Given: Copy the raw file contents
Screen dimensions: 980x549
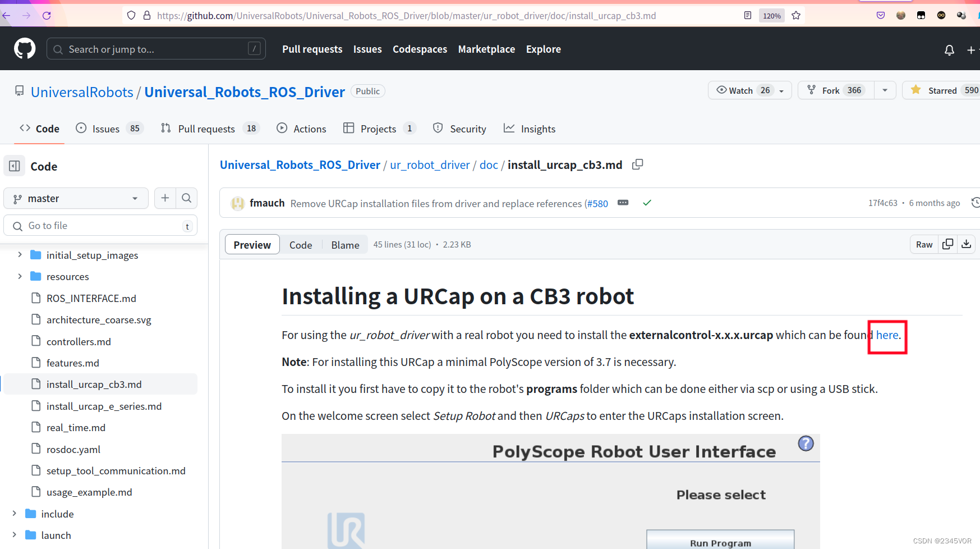Looking at the screenshot, I should (x=947, y=244).
